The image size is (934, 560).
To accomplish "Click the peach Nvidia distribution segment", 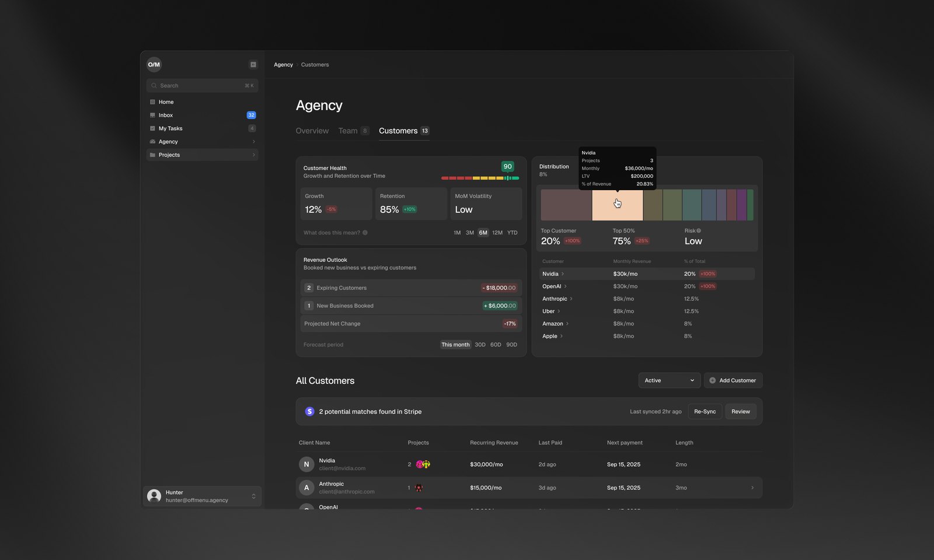I will pos(618,205).
